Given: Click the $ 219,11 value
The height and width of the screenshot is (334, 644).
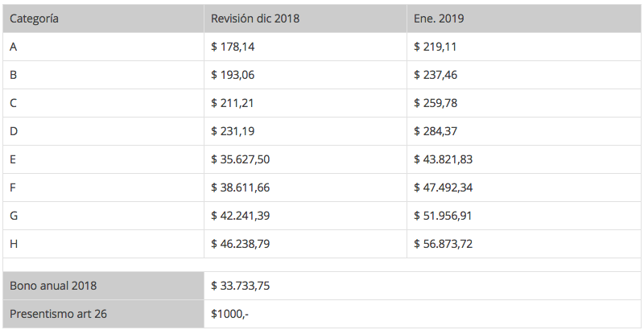Looking at the screenshot, I should 436,47.
